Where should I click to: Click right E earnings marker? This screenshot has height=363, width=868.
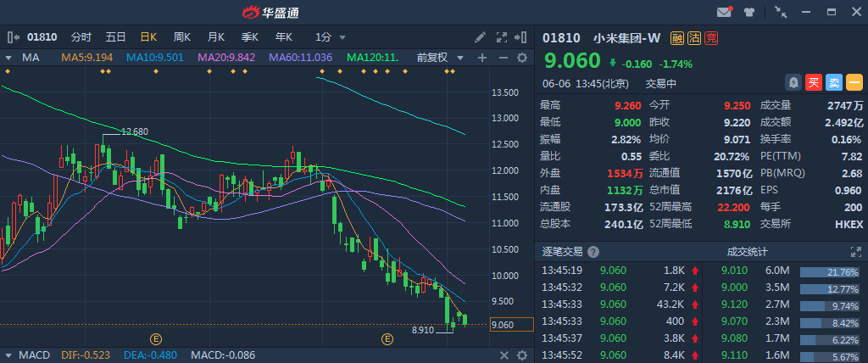click(387, 338)
